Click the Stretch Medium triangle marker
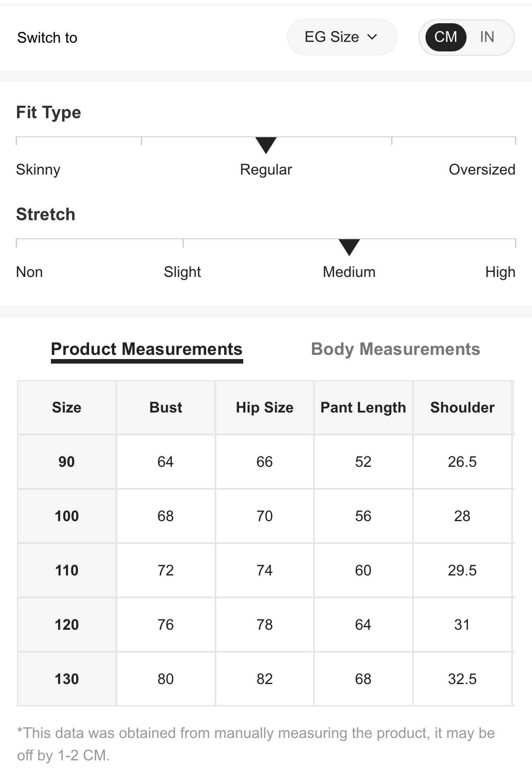 (349, 247)
